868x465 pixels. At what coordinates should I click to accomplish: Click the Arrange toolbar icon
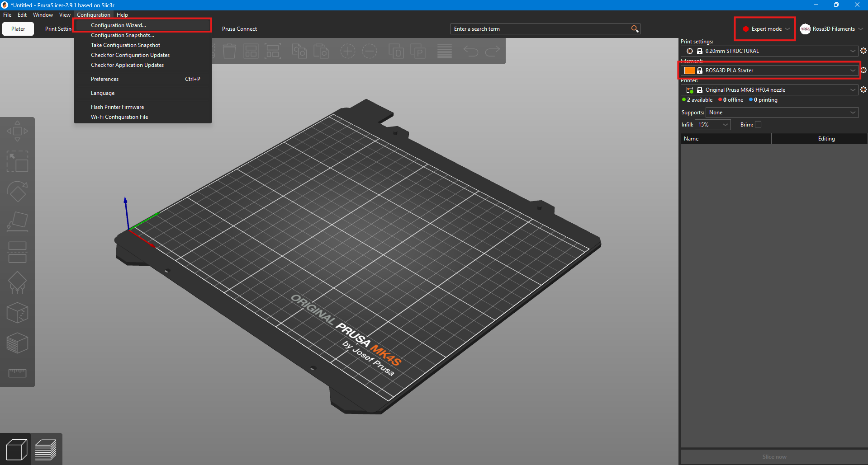[251, 51]
